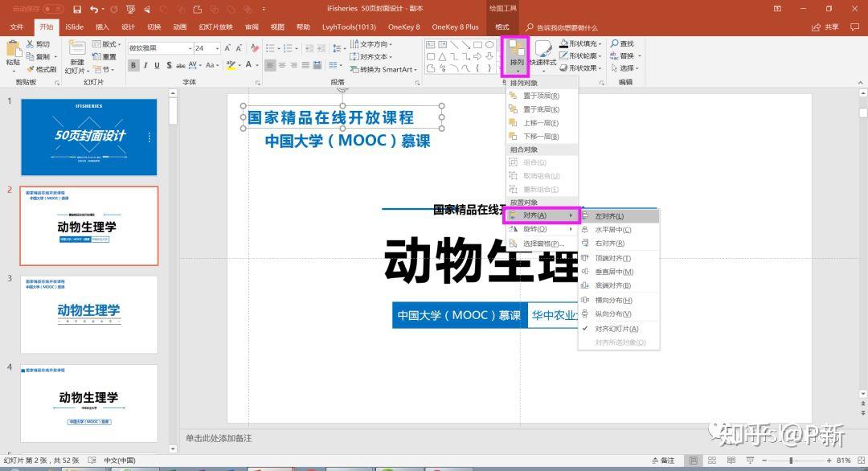Click the Decrease Font Size icon
This screenshot has width=868, height=471.
[x=240, y=48]
